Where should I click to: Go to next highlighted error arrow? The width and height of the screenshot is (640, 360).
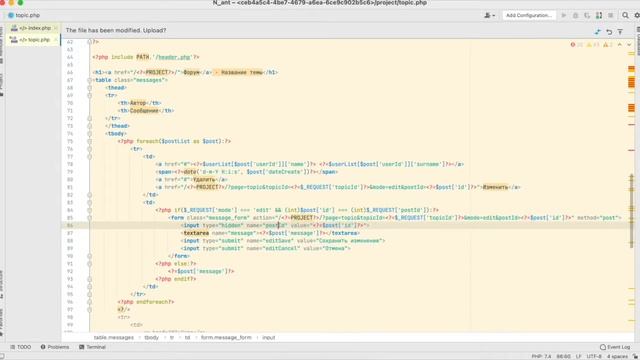629,44
